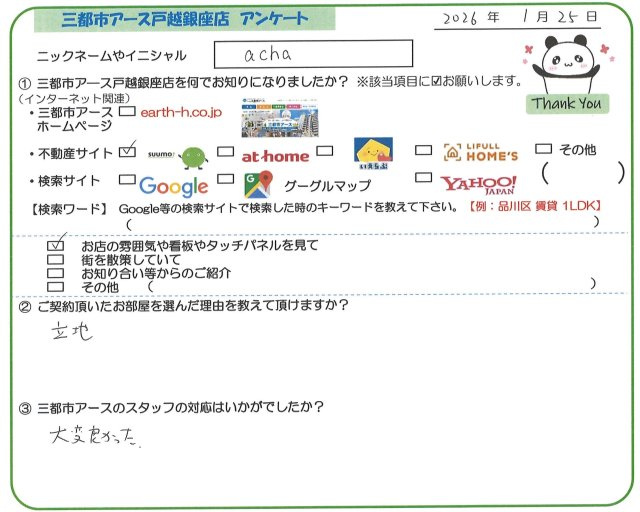The image size is (640, 512).
Task: Check the box before Yahoo! Japan logo
Action: 423,180
